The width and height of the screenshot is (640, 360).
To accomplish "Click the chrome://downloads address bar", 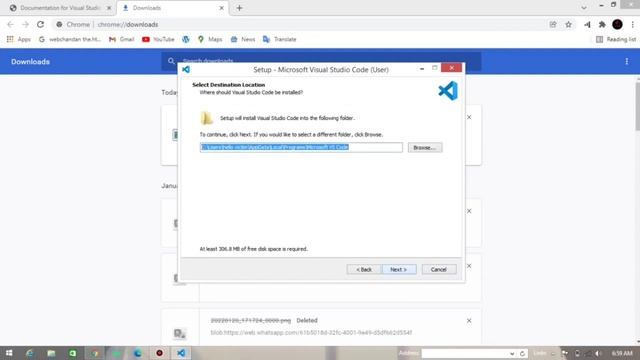I will click(x=300, y=24).
